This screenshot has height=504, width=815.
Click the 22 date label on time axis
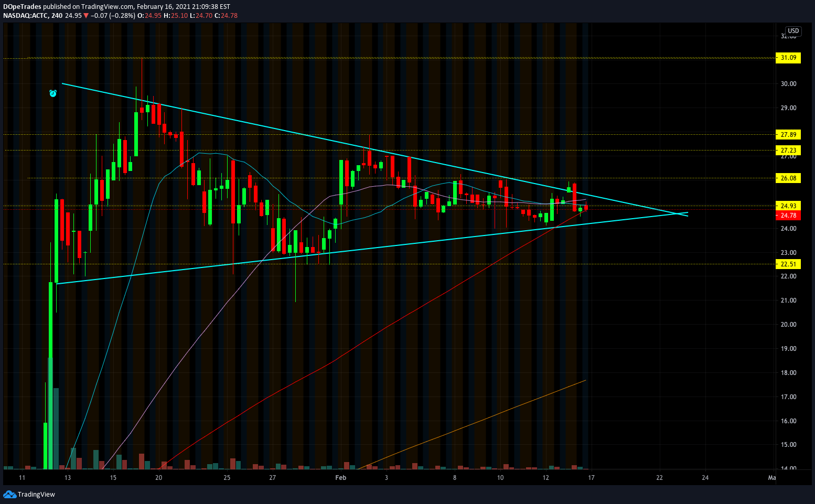660,478
